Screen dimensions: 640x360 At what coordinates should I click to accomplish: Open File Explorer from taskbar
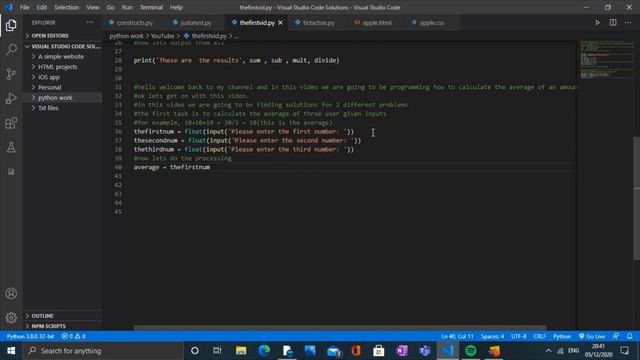[241, 351]
